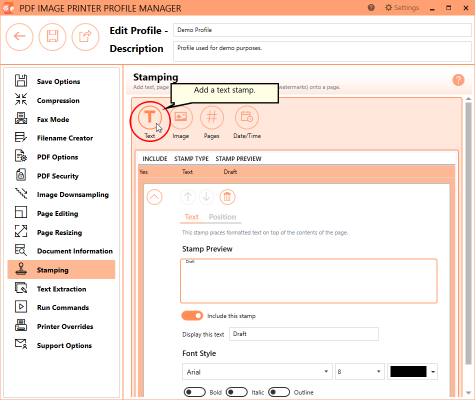This screenshot has width=475, height=400.
Task: Add a new Image stamp
Action: [181, 117]
